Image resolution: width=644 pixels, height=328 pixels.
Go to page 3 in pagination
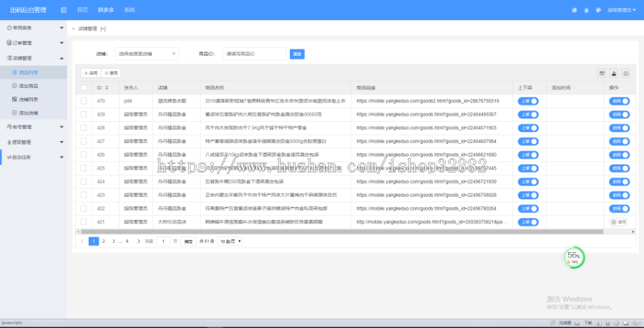click(114, 241)
